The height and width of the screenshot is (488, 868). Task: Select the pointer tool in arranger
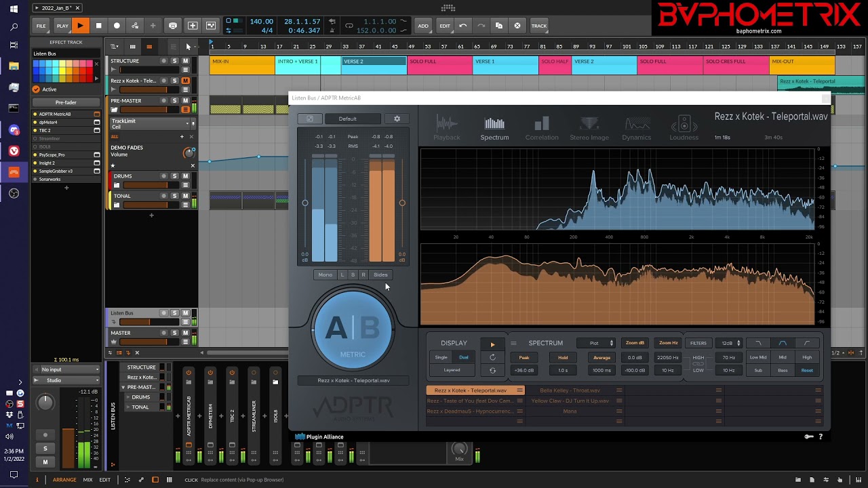(189, 47)
